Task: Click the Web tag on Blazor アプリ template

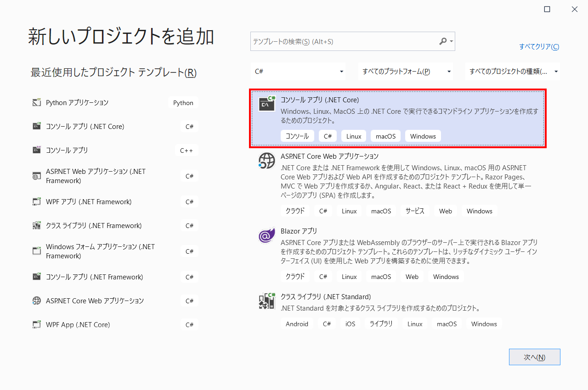Action: (x=412, y=277)
